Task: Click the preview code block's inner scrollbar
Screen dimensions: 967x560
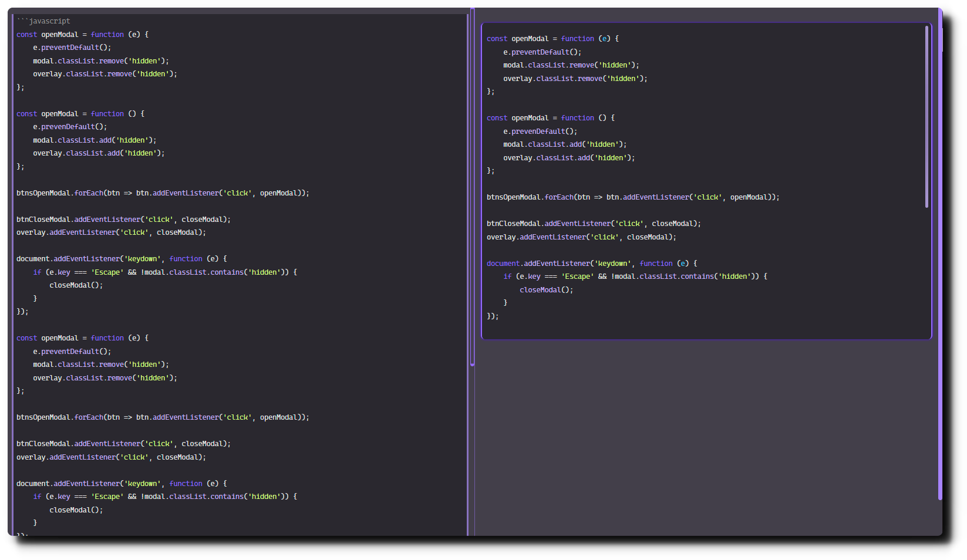Action: click(926, 117)
